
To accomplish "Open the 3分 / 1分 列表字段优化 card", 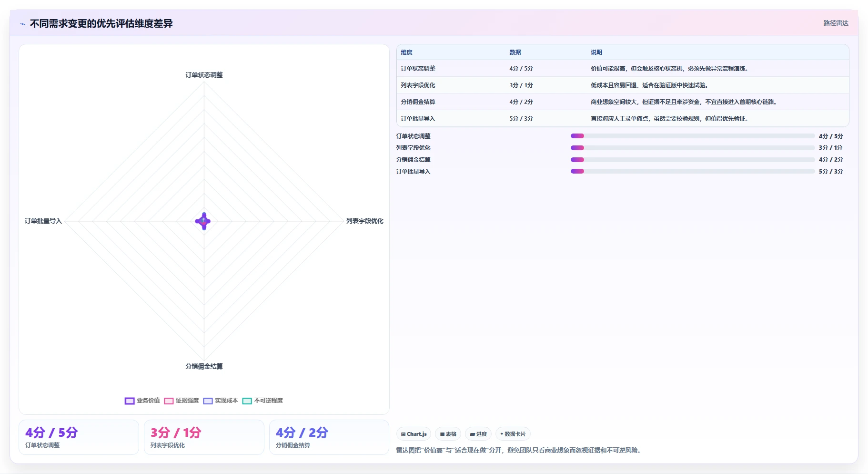I will point(204,437).
